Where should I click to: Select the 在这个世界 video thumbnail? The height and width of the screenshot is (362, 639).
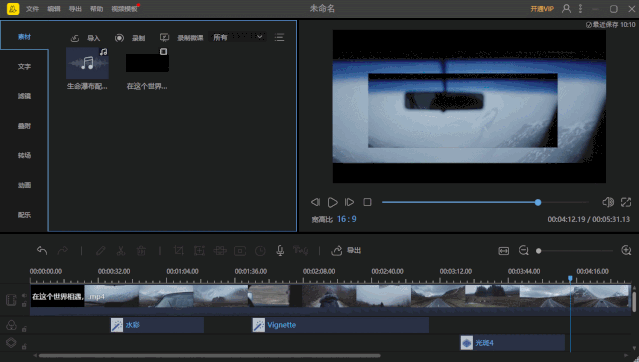click(147, 63)
